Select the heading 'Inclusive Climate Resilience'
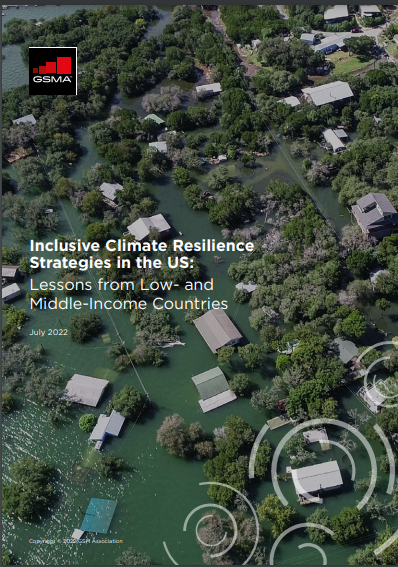 pyautogui.click(x=142, y=246)
